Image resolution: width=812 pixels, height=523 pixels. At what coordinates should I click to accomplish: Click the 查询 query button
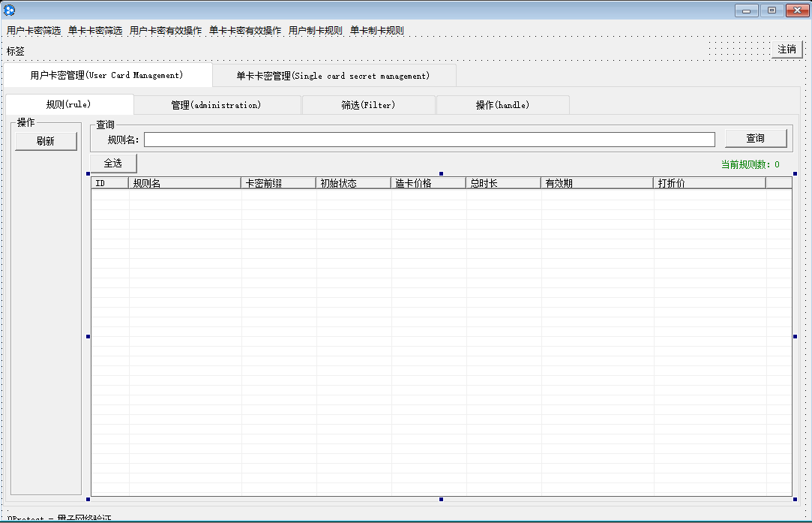755,139
